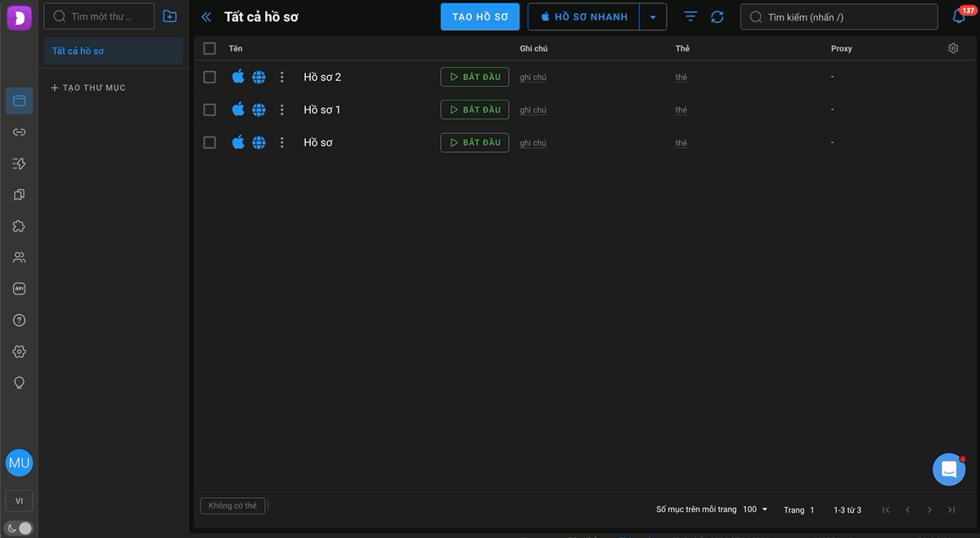Open the extensions puzzle icon in sidebar

click(20, 226)
